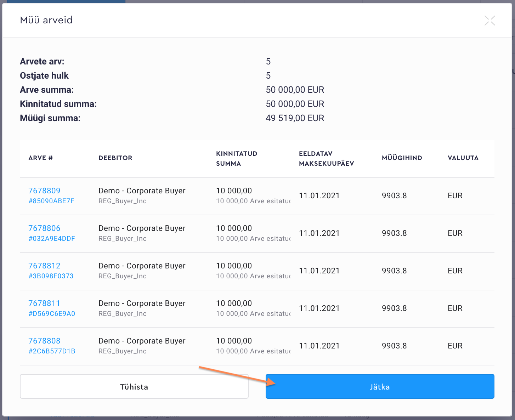Click reference code #85090ABE7F
This screenshot has width=515, height=420.
tap(51, 201)
